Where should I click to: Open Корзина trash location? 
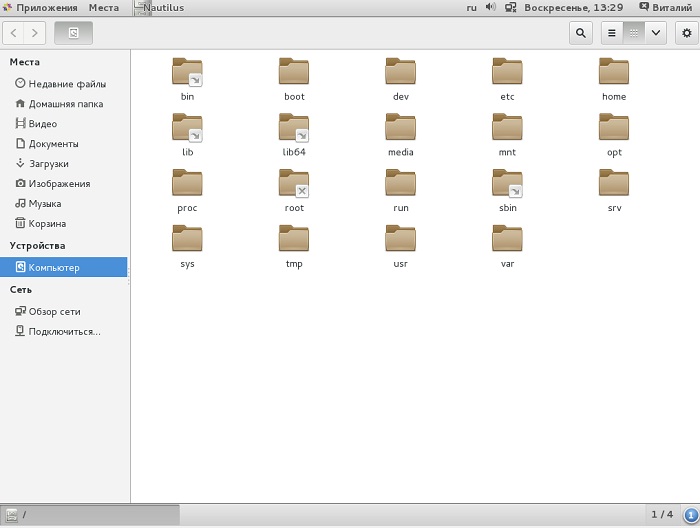(64, 224)
